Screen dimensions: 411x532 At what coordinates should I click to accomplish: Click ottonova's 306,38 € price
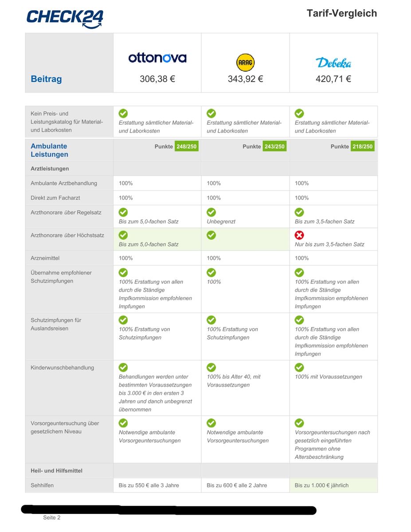(157, 79)
